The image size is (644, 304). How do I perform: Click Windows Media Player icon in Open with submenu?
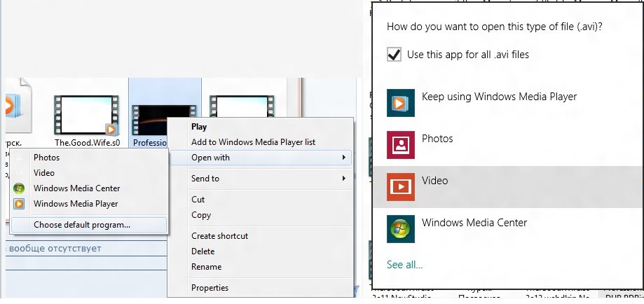click(x=19, y=204)
